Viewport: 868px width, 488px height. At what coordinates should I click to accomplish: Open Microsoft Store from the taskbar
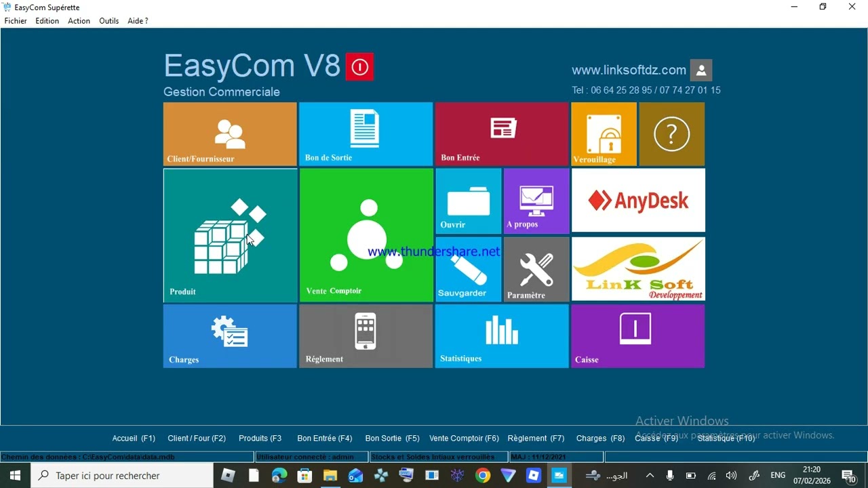click(304, 476)
